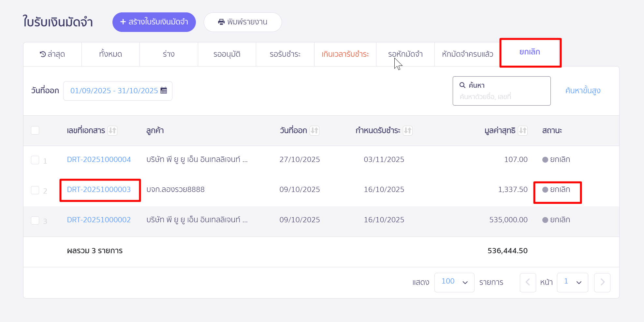
Task: Expand the 100 items-per-page dropdown
Action: [x=454, y=282]
